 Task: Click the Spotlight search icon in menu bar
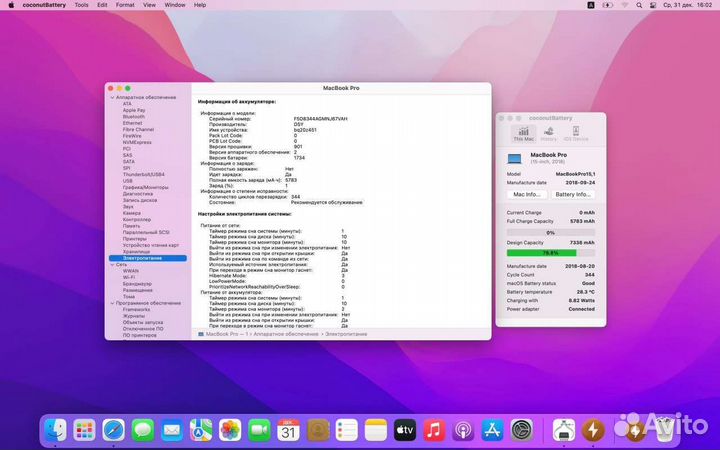pyautogui.click(x=639, y=5)
